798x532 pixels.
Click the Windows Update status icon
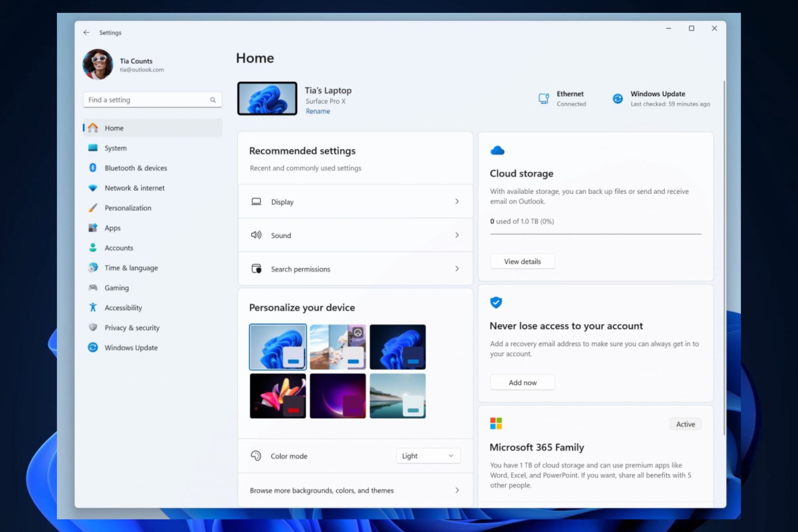(x=618, y=99)
